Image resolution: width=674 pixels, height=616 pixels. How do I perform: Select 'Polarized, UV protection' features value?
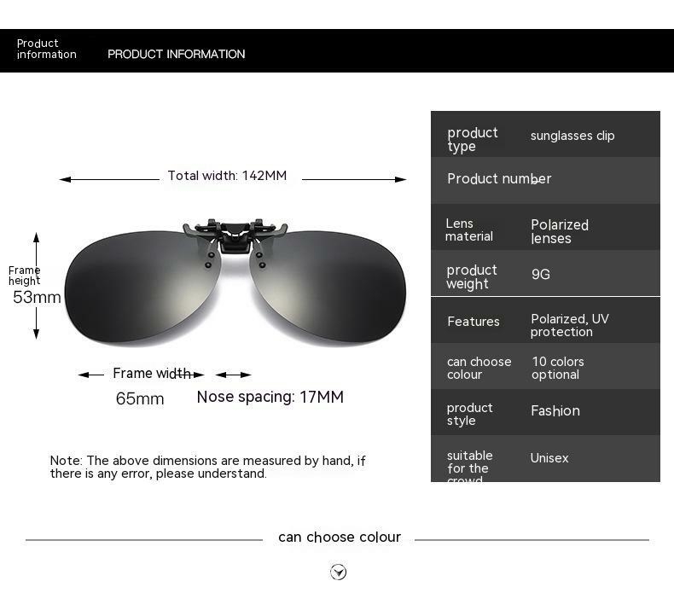pyautogui.click(x=569, y=325)
